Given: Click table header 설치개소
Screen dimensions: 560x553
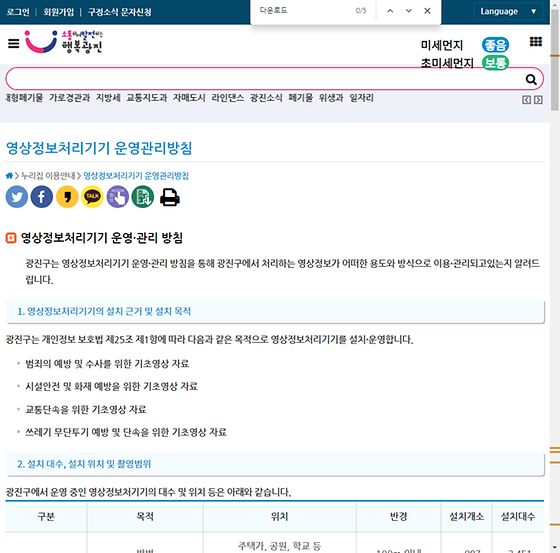Looking at the screenshot, I should pyautogui.click(x=466, y=517).
